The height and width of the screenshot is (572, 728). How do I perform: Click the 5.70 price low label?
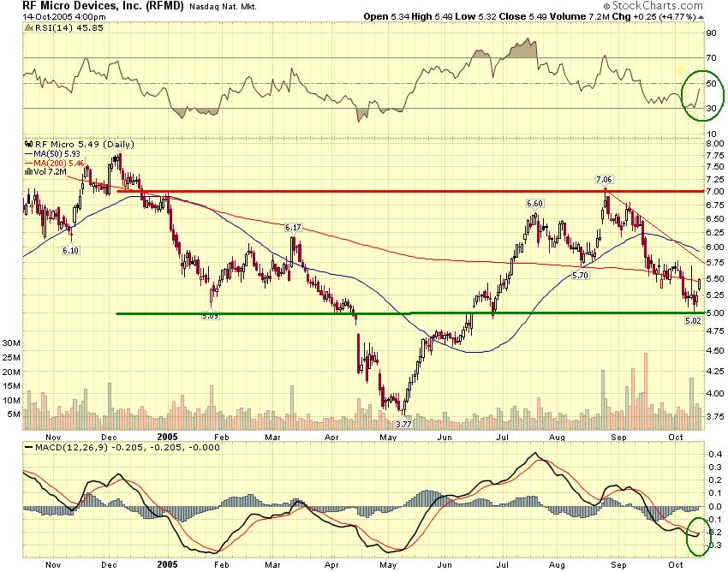click(580, 276)
